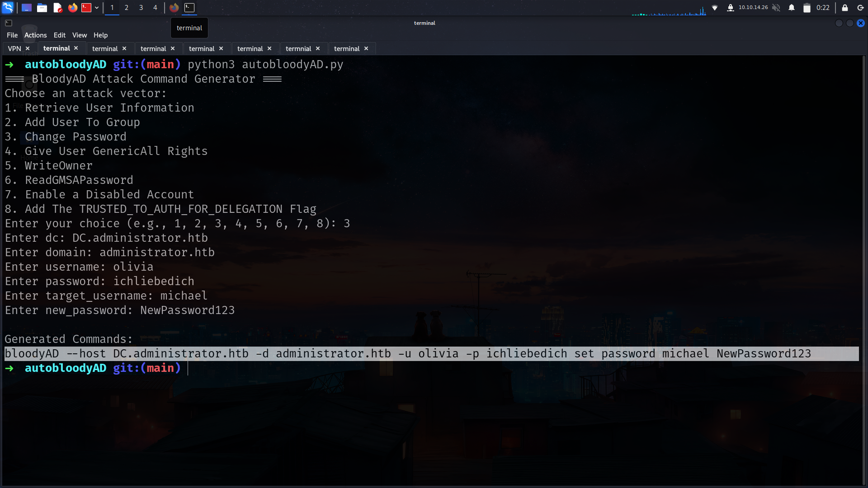868x488 pixels.
Task: Click the 'Enter username: olivia' line
Action: 79,267
